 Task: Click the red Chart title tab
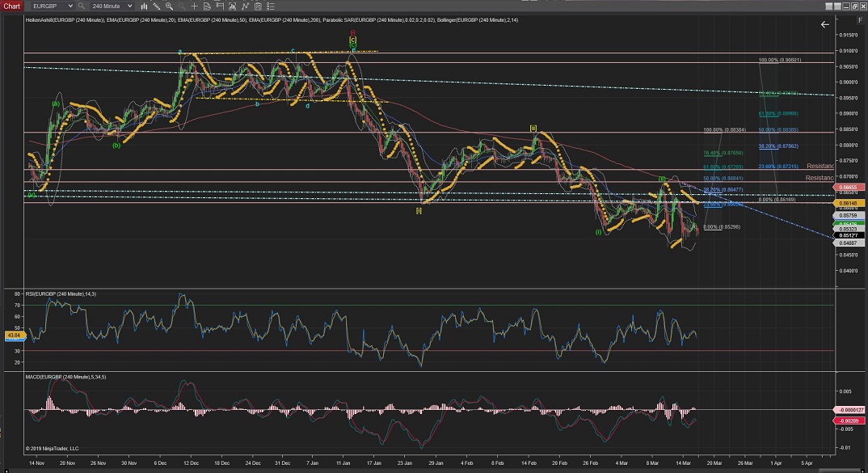click(x=11, y=6)
